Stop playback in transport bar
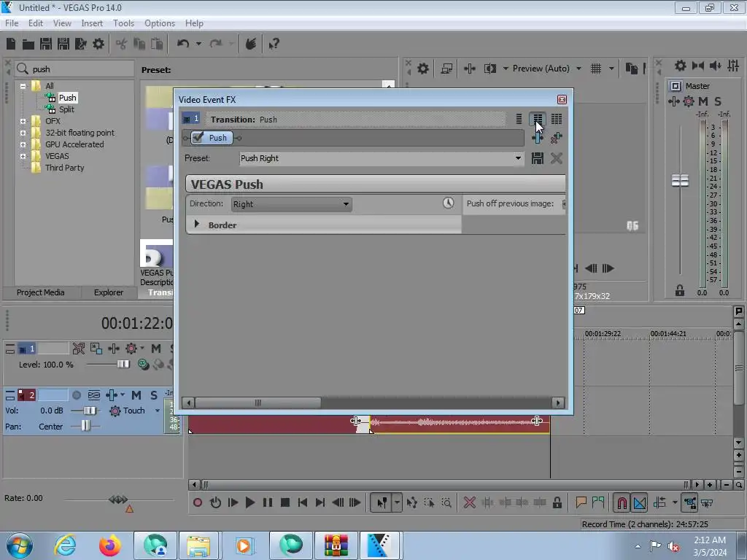This screenshot has height=560, width=747. [x=285, y=502]
